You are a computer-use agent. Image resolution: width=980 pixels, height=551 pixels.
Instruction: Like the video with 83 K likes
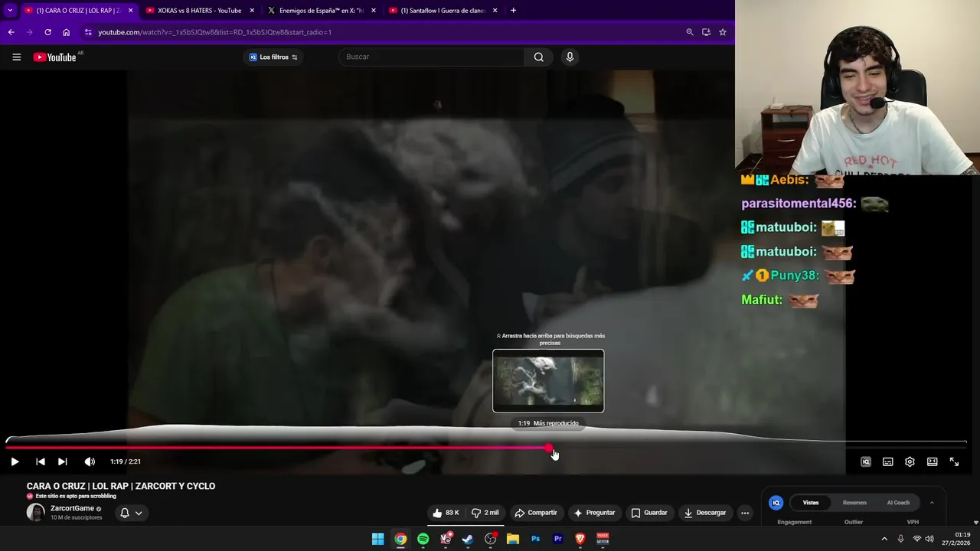pos(446,513)
